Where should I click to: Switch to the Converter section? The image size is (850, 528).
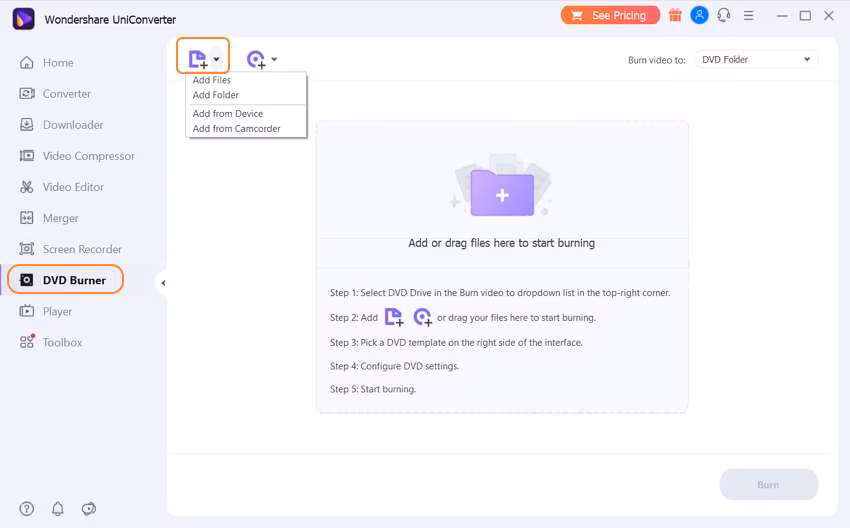pyautogui.click(x=67, y=94)
